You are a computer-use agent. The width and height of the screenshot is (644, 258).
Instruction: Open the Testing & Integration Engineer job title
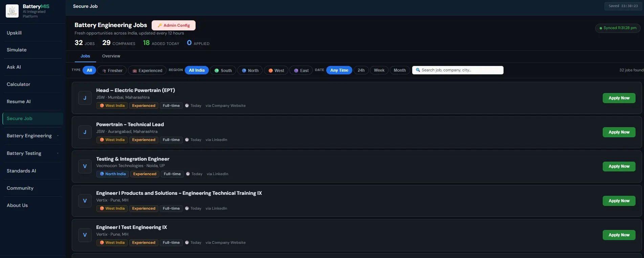click(x=133, y=159)
